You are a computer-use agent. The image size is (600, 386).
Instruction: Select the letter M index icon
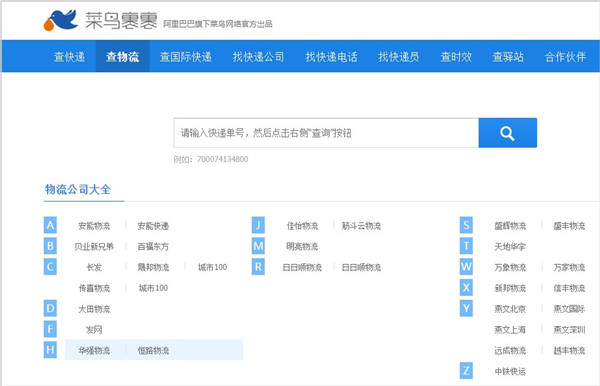258,246
